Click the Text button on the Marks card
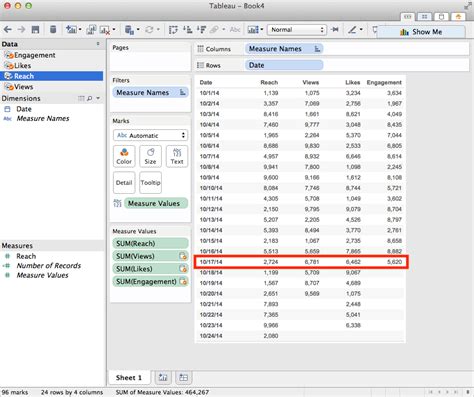 (177, 156)
